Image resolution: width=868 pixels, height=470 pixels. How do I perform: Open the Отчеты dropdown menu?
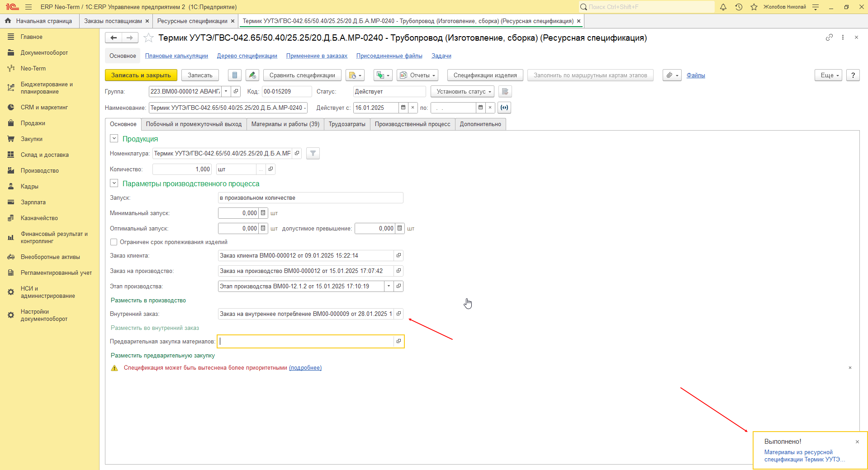417,75
